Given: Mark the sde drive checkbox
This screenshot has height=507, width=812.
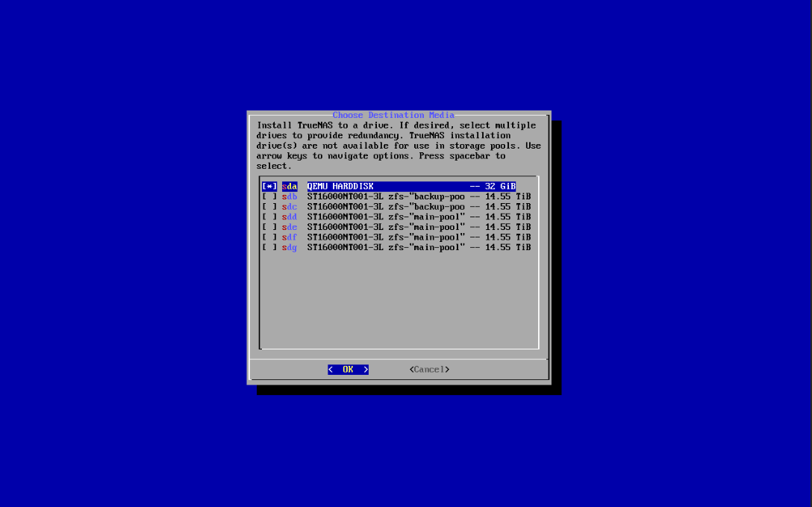Looking at the screenshot, I should [x=269, y=227].
